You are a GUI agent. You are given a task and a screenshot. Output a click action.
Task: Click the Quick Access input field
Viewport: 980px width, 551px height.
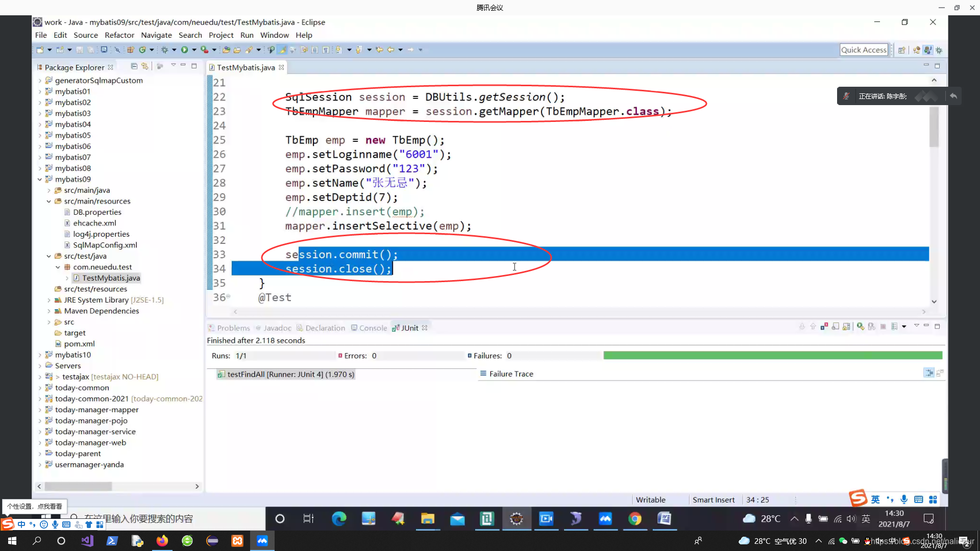click(864, 50)
